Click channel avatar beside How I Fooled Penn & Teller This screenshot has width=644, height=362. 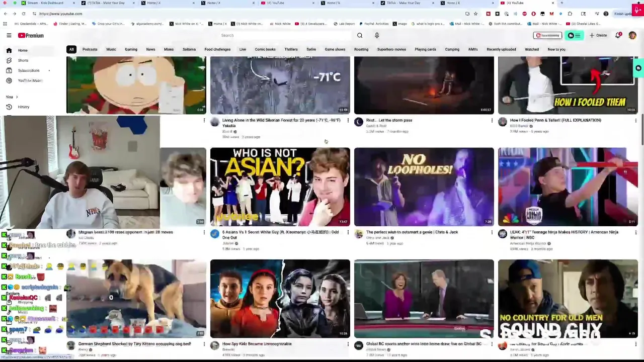(503, 122)
